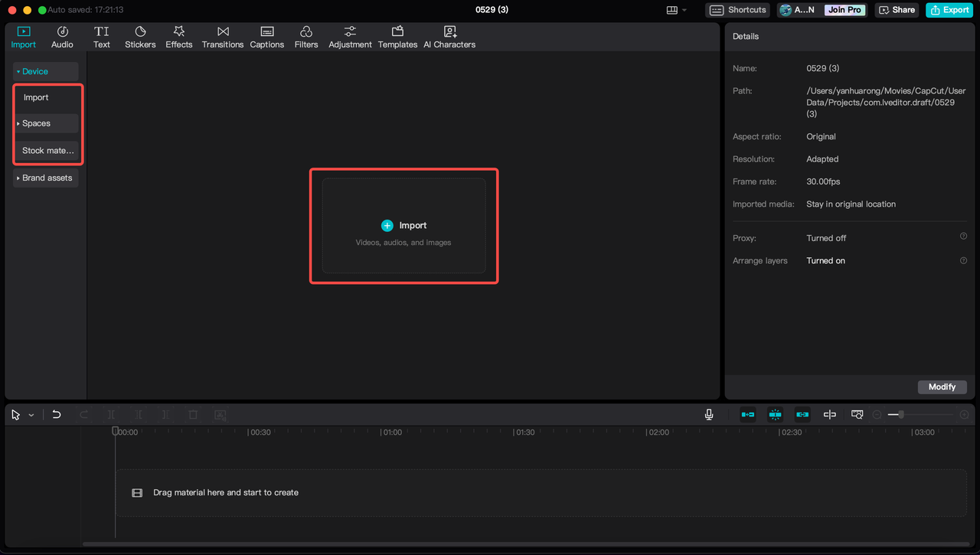This screenshot has width=980, height=555.
Task: Select the Text tool in the top toolbar
Action: 101,36
